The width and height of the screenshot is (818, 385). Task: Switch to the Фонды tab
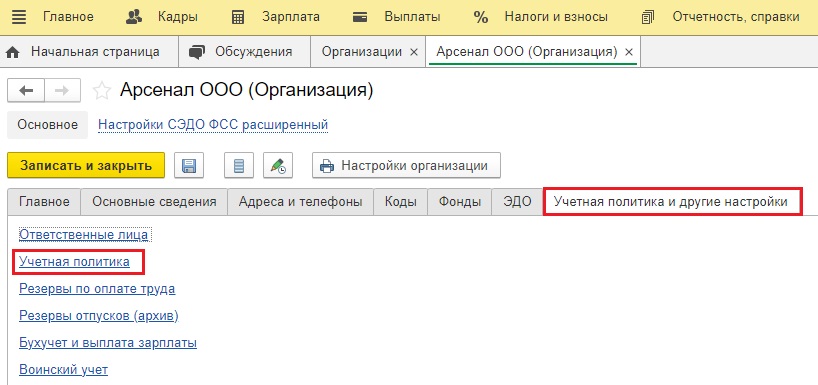pyautogui.click(x=460, y=202)
